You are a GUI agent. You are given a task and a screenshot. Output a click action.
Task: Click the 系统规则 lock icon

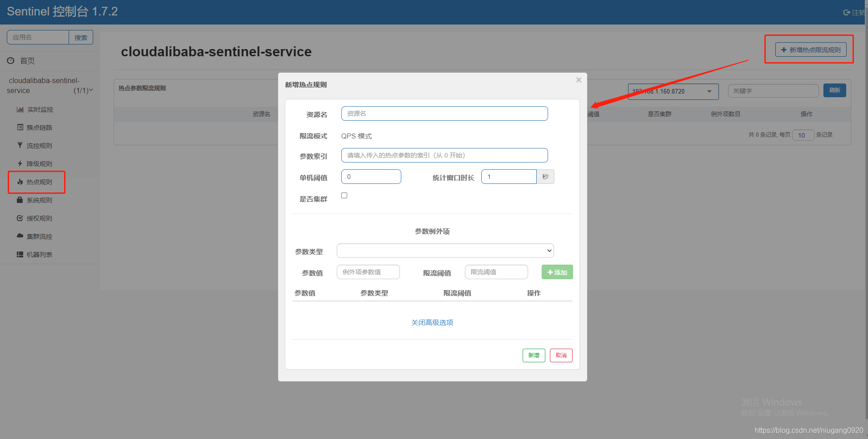tap(20, 200)
